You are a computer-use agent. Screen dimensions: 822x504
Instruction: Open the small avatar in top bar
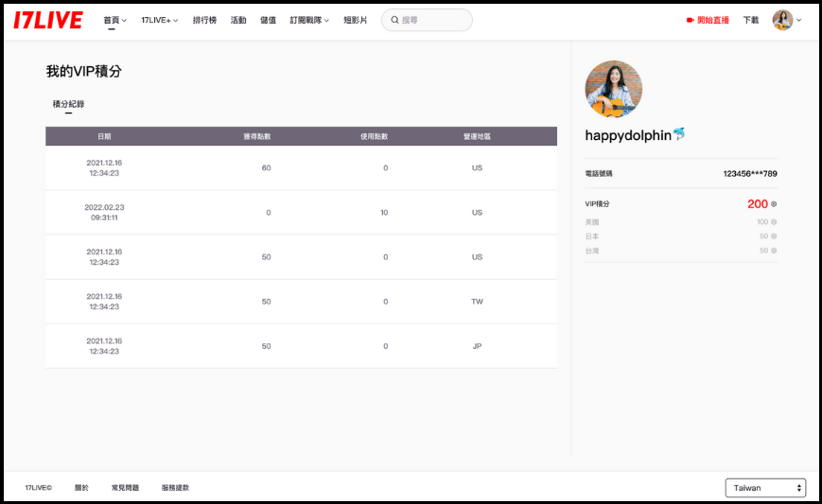782,20
